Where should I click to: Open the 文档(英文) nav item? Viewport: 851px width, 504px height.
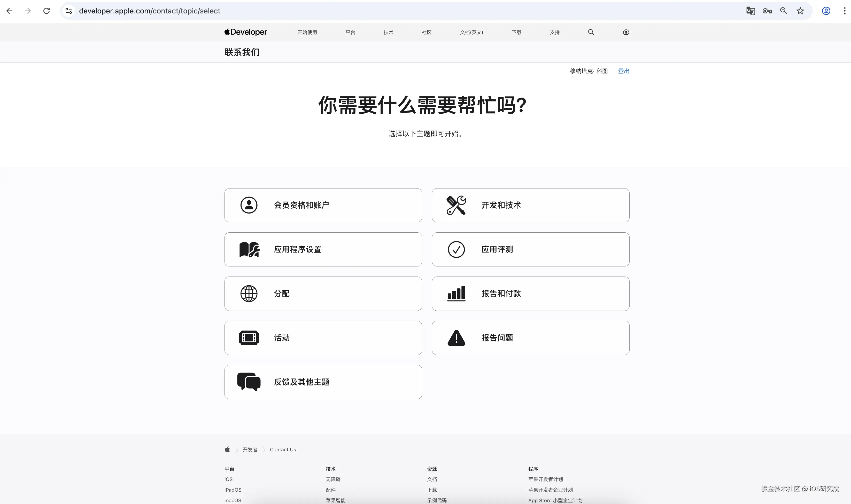click(x=471, y=32)
